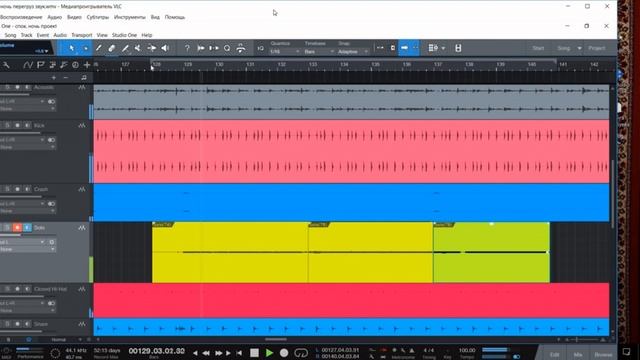Click the IQ input quantize icon
Screen dimensions: 640x360
coord(260,49)
